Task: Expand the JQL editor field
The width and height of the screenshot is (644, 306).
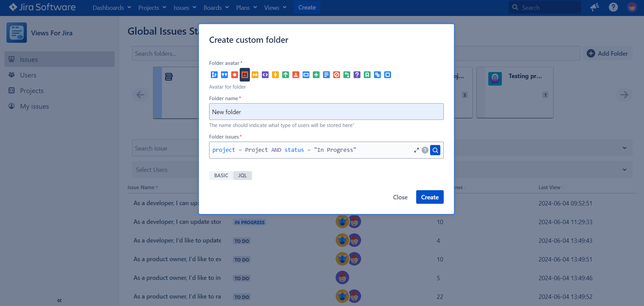Action: click(416, 150)
